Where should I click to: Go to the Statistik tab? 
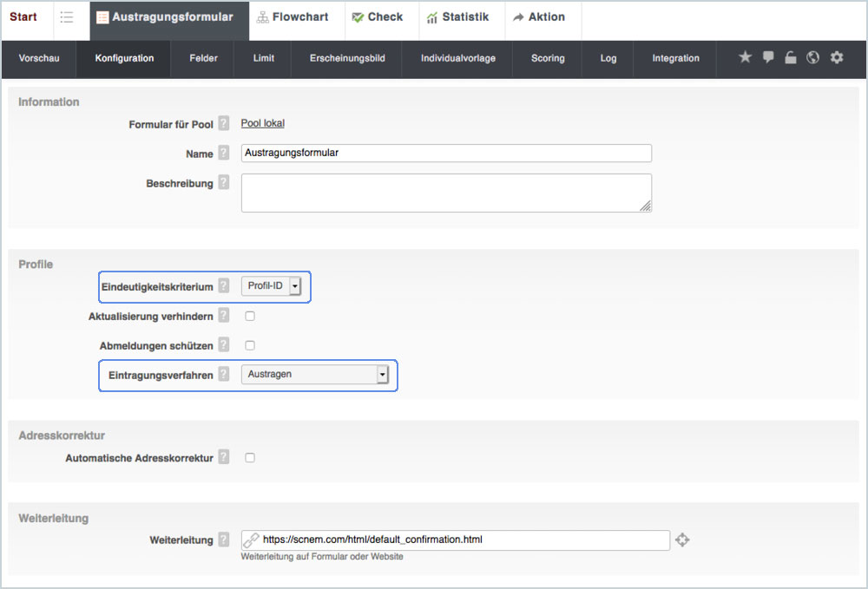(x=457, y=17)
